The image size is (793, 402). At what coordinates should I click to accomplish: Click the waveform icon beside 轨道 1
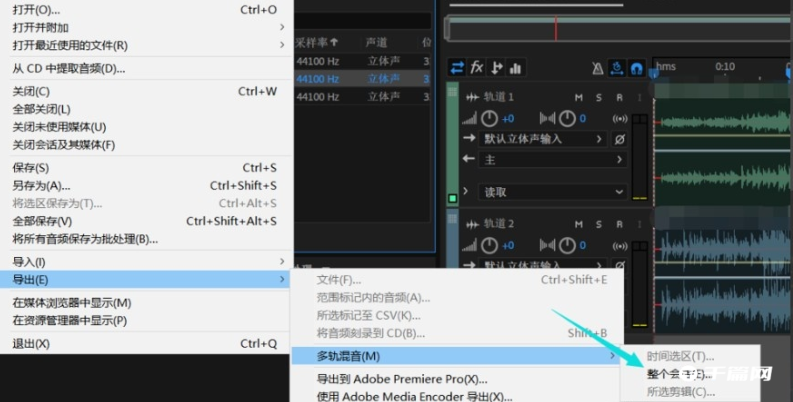click(x=472, y=97)
